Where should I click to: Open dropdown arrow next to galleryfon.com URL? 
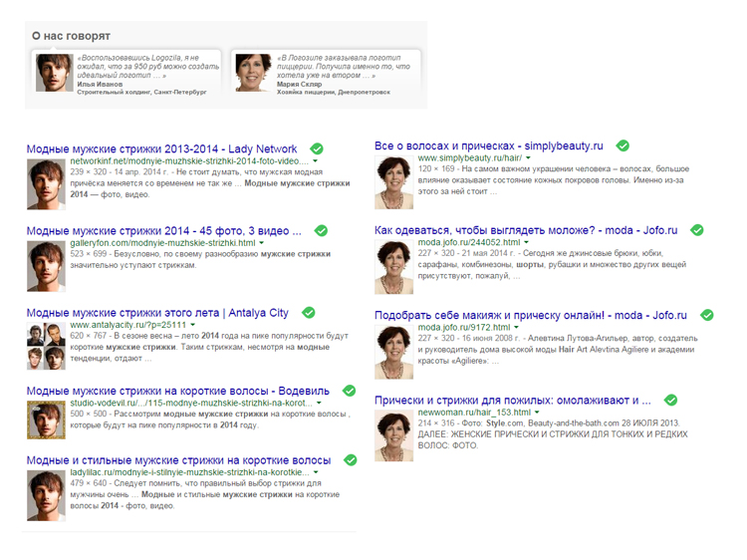tap(263, 244)
